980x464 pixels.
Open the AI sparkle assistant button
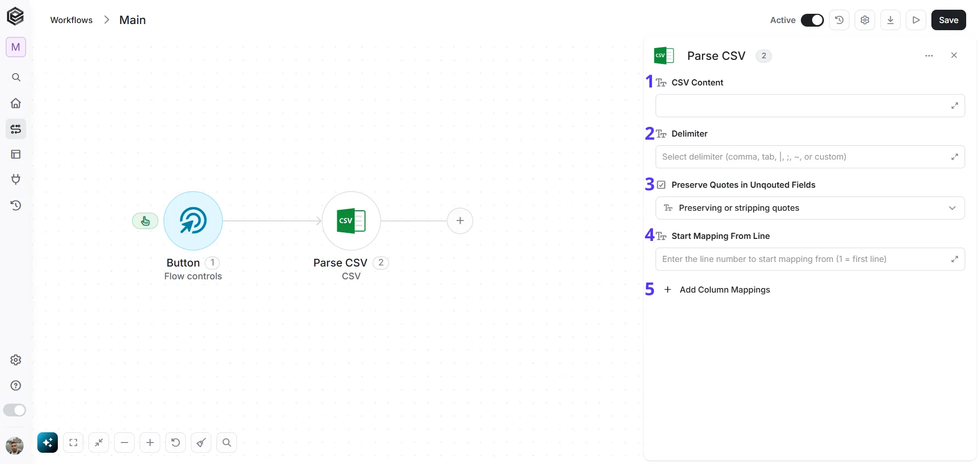click(x=48, y=443)
